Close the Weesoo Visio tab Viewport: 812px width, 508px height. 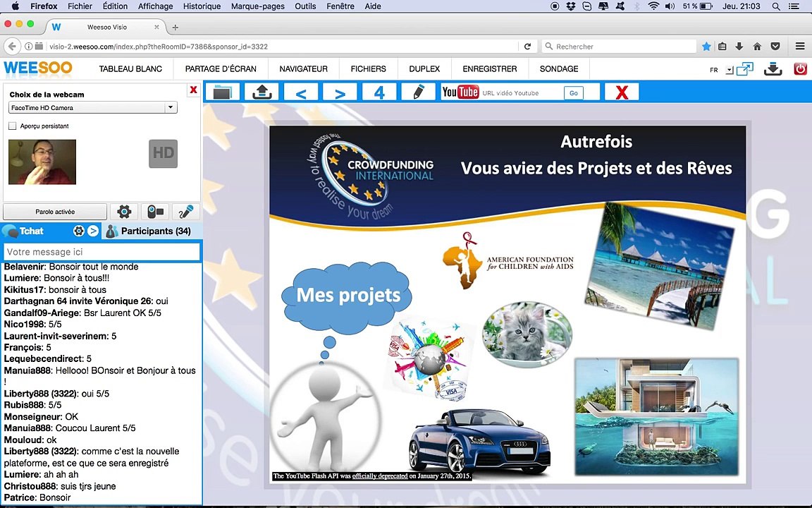(156, 27)
